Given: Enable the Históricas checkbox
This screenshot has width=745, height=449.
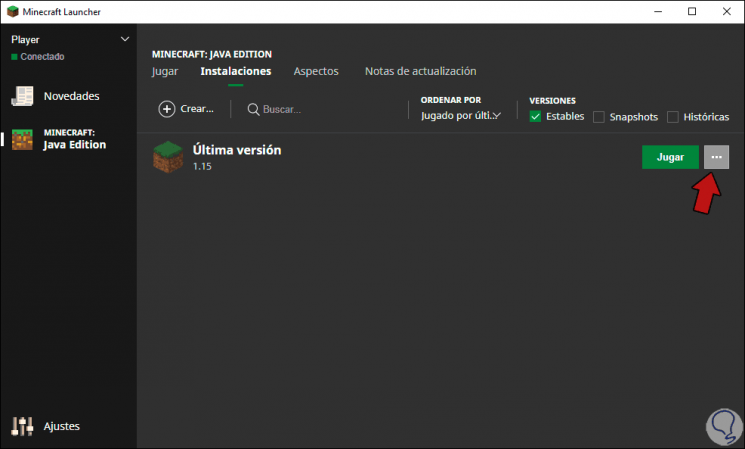Looking at the screenshot, I should (x=673, y=117).
